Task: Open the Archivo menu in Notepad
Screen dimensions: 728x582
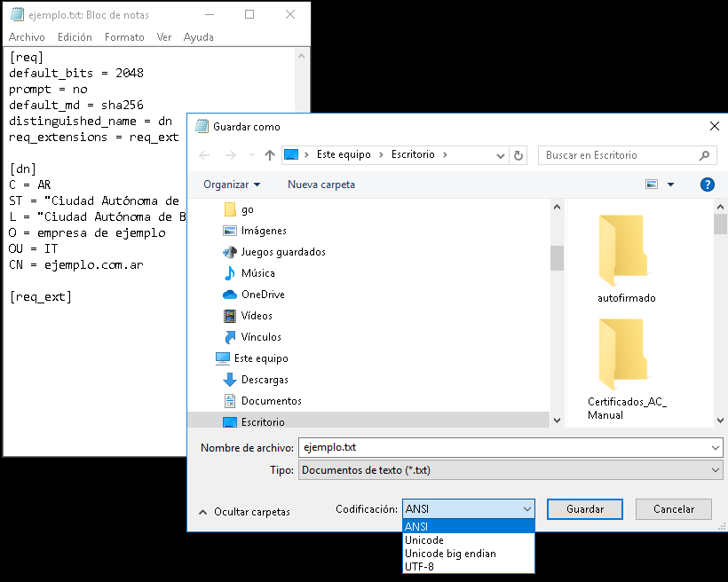Action: coord(27,37)
